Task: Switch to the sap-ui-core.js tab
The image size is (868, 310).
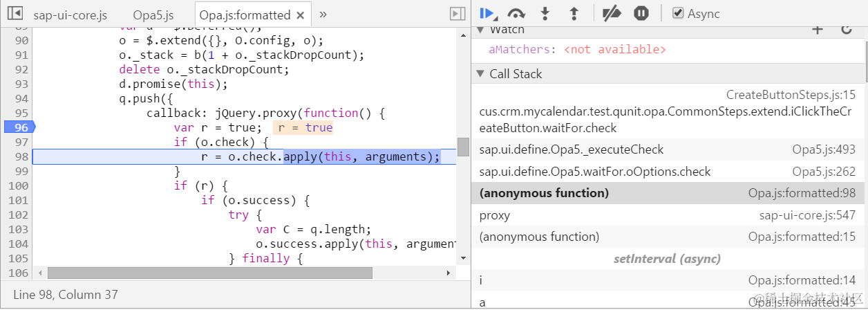Action: tap(70, 15)
